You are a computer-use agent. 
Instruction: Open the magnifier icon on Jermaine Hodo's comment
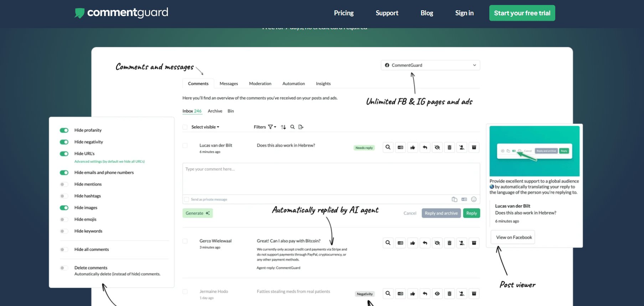[x=388, y=294]
